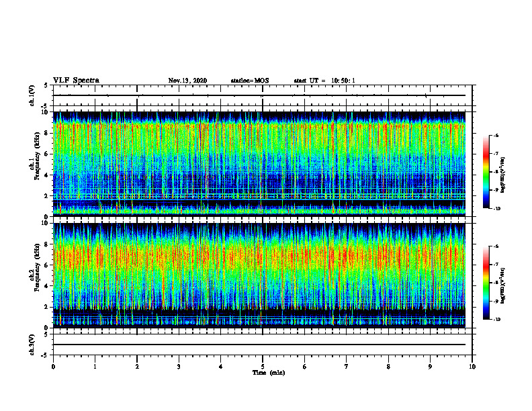The width and height of the screenshot is (532, 411).
Task: Click the "10" tick on the time axis
Action: coord(472,367)
